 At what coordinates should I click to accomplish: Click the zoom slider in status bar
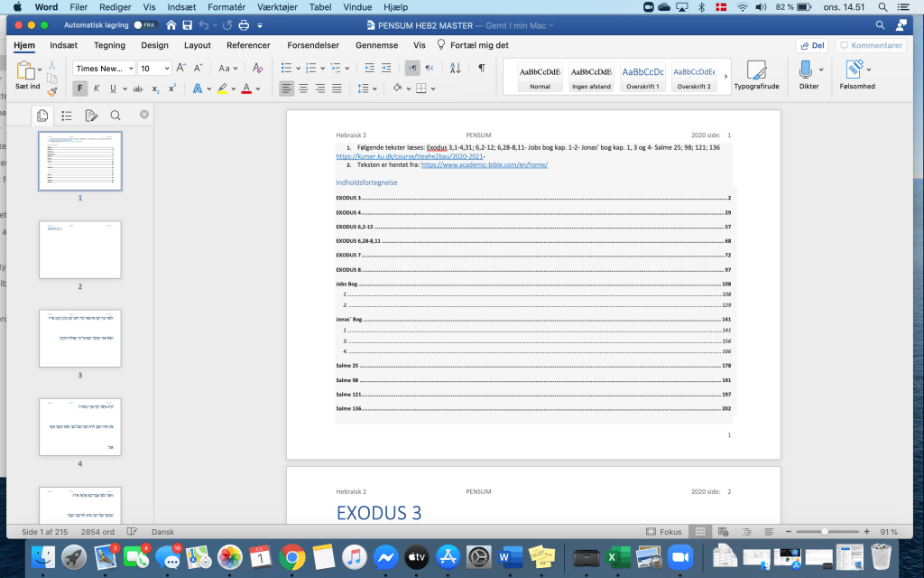coord(826,532)
